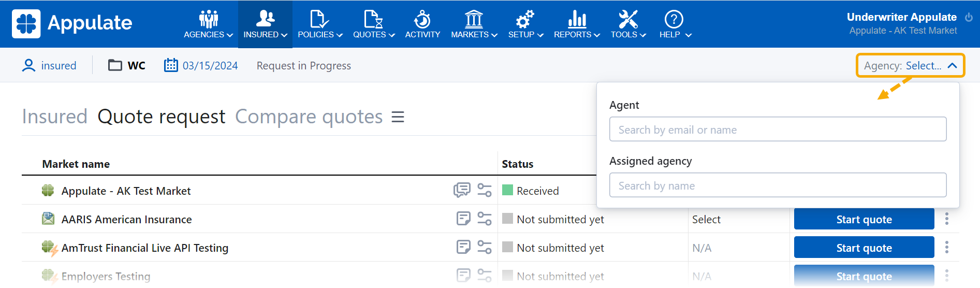
Task: Open notes icon for AARIS American Insurance
Action: 463,219
